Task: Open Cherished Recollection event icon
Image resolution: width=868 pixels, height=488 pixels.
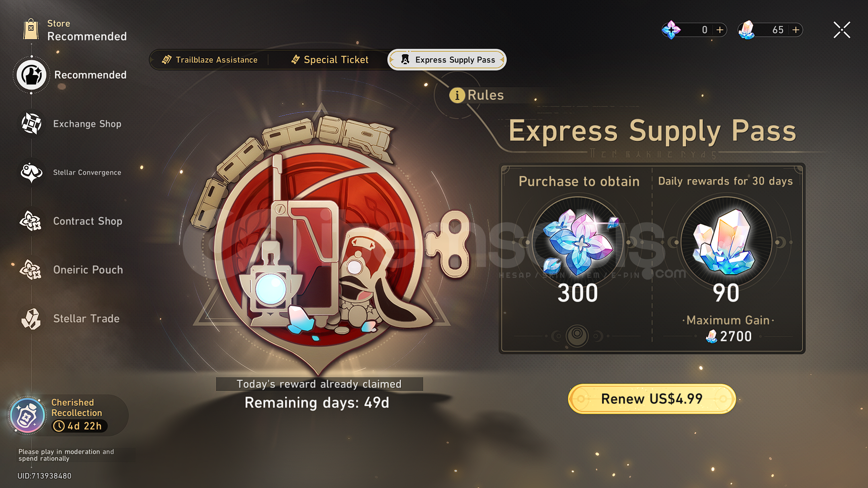Action: pyautogui.click(x=28, y=415)
